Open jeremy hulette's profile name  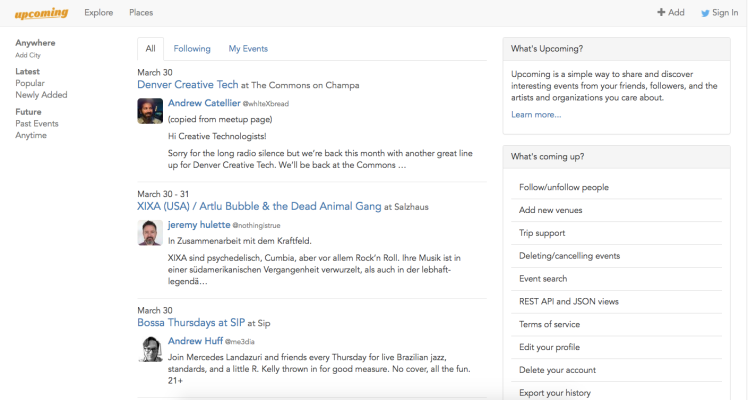click(199, 225)
